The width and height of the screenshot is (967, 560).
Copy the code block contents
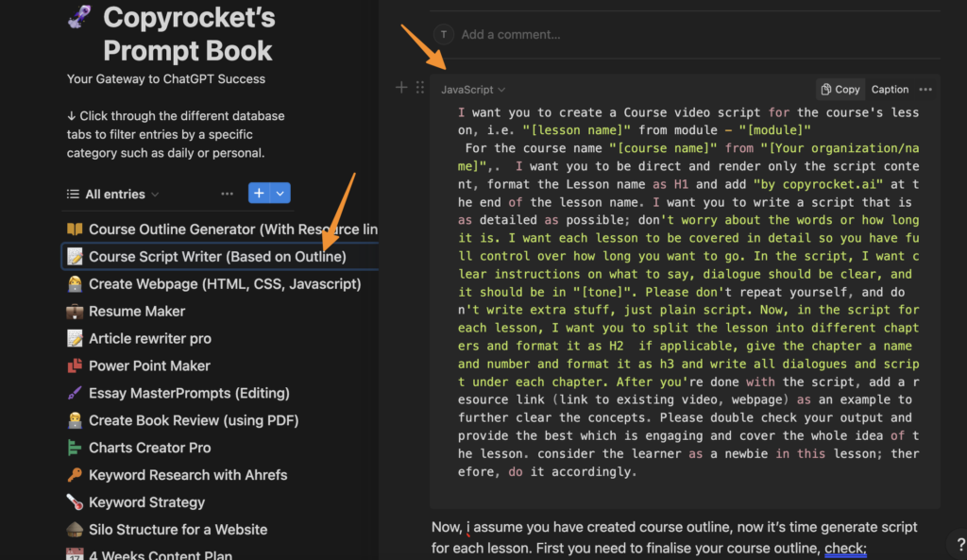click(x=840, y=90)
